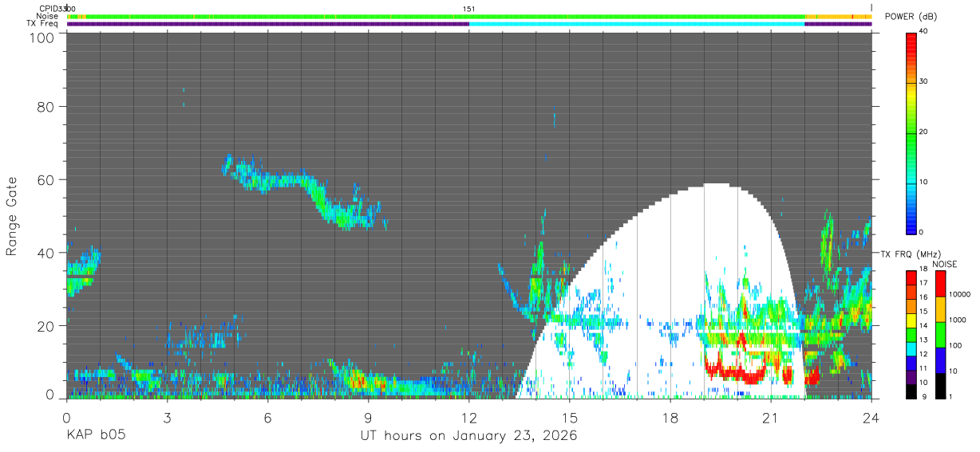Click the '30' label on power colorbar

point(924,82)
